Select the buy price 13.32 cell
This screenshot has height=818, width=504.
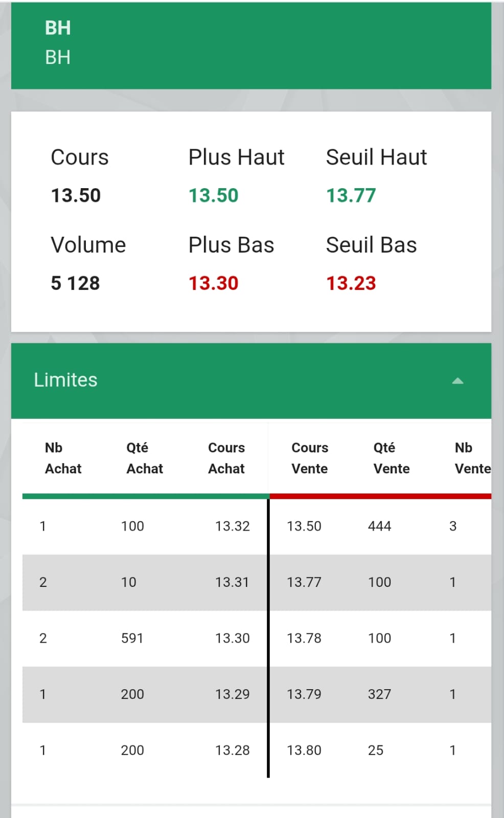(233, 526)
